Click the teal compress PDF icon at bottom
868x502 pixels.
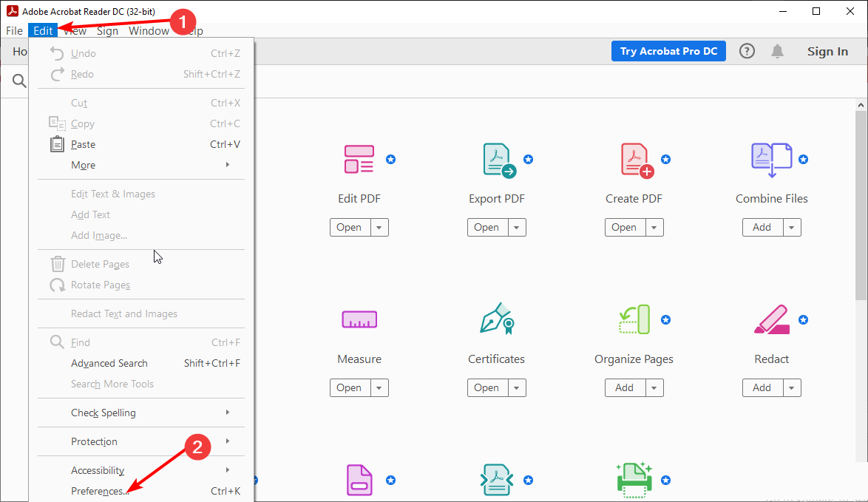point(497,480)
